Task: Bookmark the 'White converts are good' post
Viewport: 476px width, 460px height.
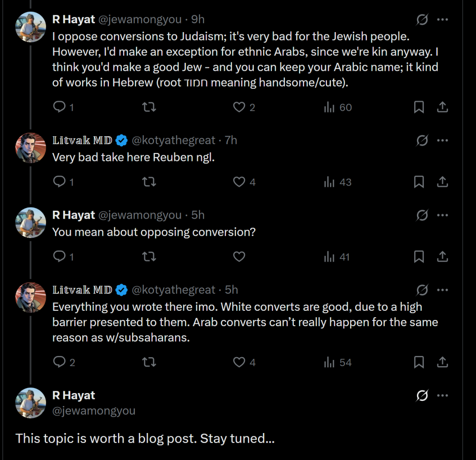Action: (x=419, y=362)
